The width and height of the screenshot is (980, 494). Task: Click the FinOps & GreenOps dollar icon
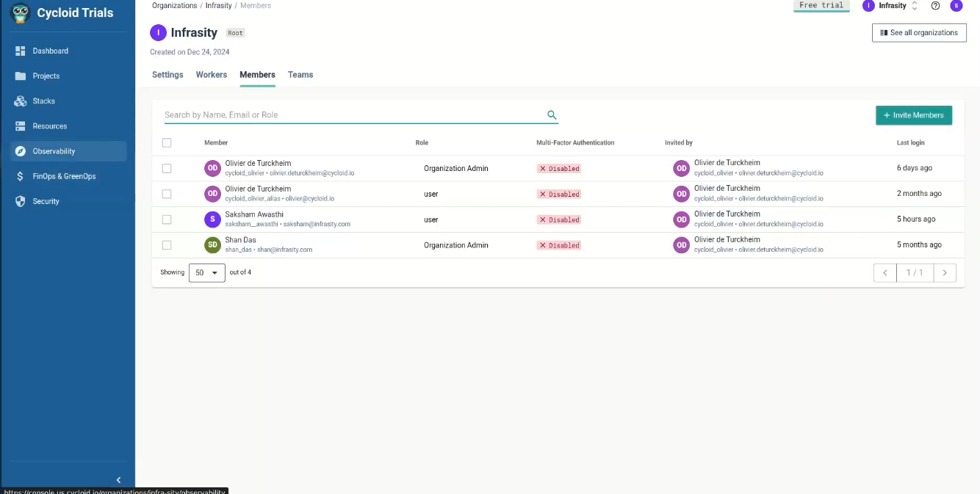[21, 176]
